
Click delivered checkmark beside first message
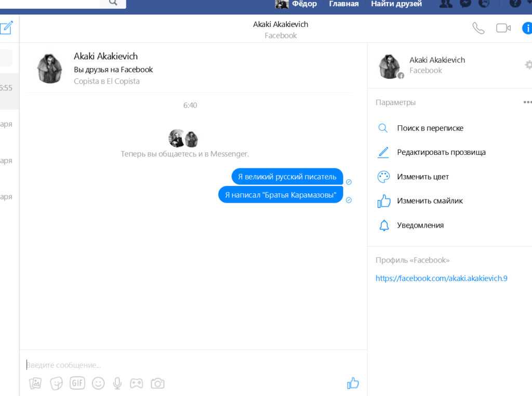(349, 182)
